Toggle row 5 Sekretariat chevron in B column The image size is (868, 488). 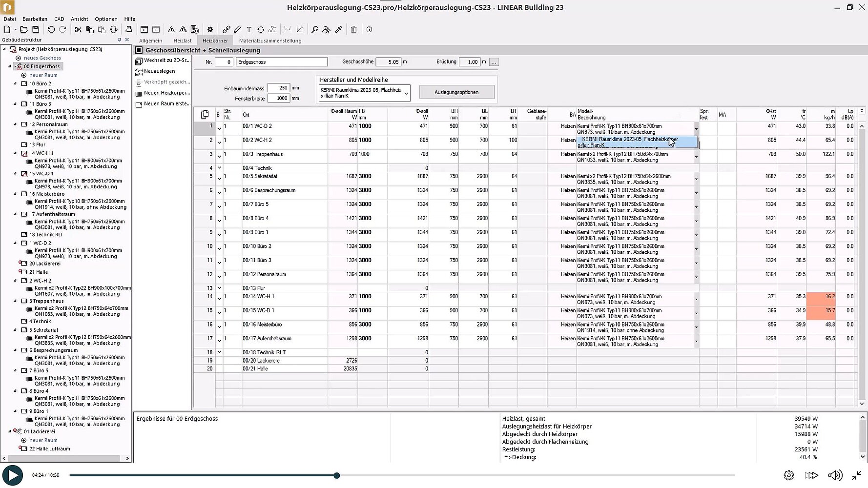(x=220, y=179)
